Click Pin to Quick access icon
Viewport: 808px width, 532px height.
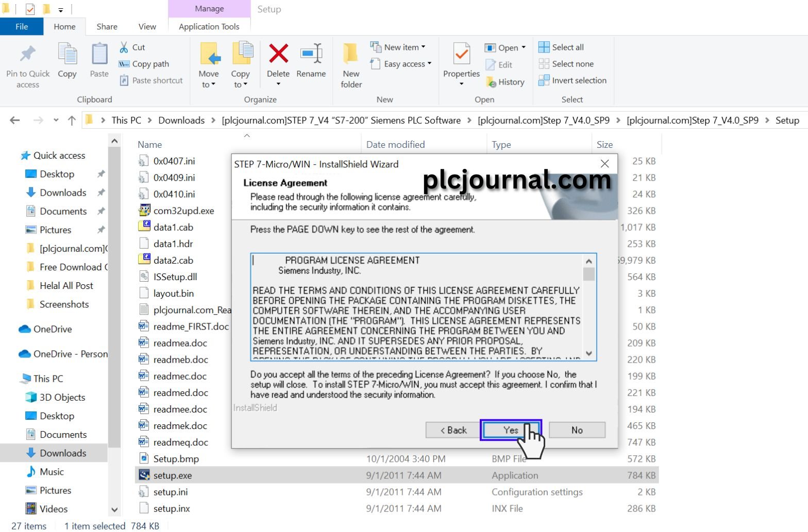(28, 54)
